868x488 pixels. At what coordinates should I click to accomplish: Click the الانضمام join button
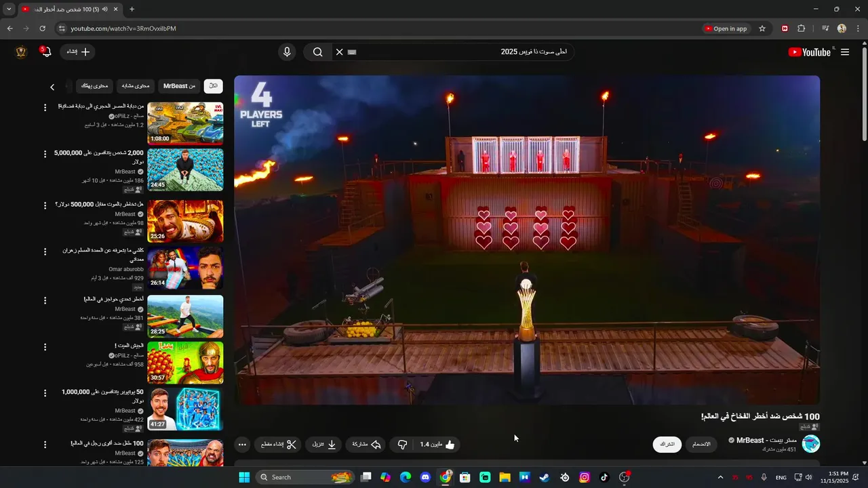(703, 444)
